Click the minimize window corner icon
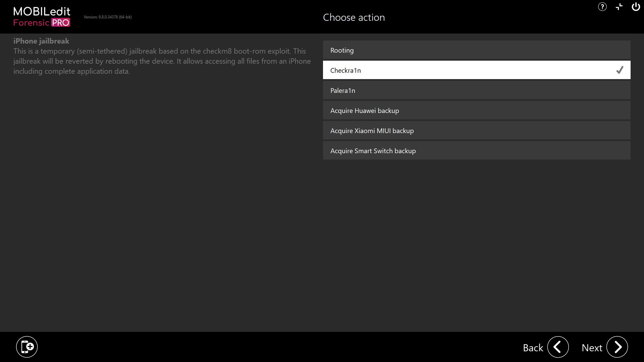The image size is (644, 362). [x=619, y=7]
